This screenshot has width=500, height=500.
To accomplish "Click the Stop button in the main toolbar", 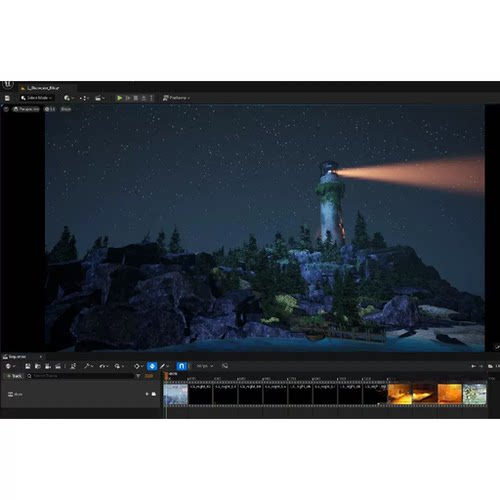I will [x=136, y=98].
